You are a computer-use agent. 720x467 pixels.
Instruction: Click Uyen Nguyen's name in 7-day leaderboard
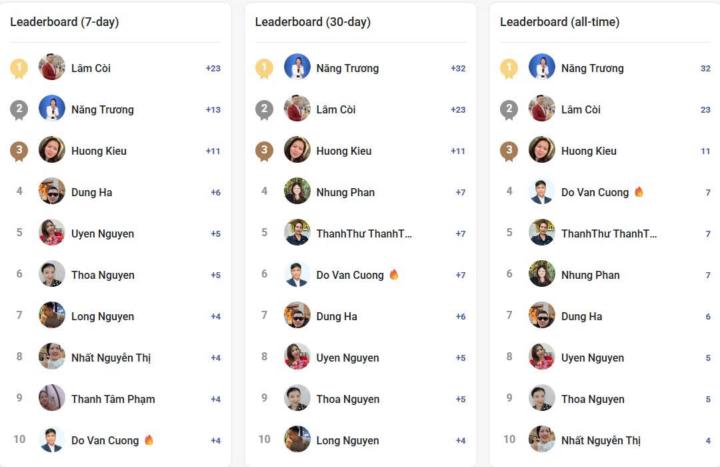pyautogui.click(x=102, y=234)
